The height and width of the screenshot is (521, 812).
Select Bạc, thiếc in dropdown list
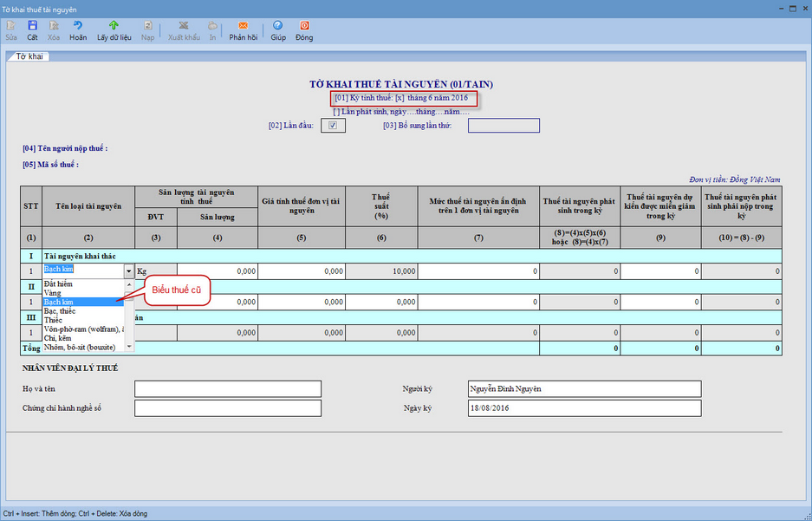(x=84, y=310)
